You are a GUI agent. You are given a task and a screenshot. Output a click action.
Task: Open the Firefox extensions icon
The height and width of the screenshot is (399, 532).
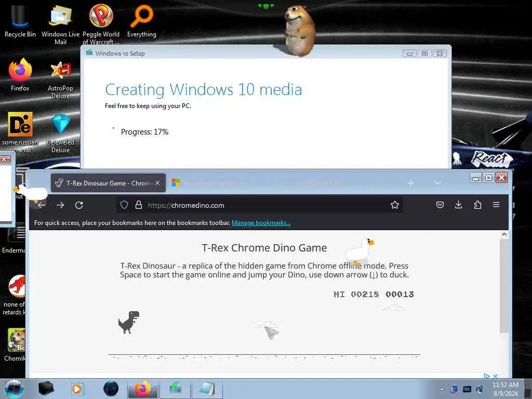click(x=477, y=205)
